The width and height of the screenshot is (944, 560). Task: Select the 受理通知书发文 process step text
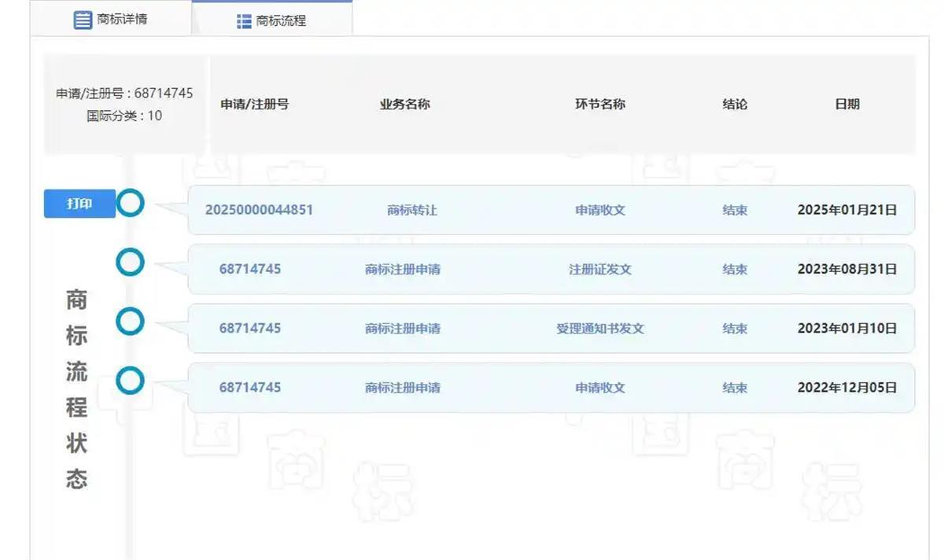[600, 328]
